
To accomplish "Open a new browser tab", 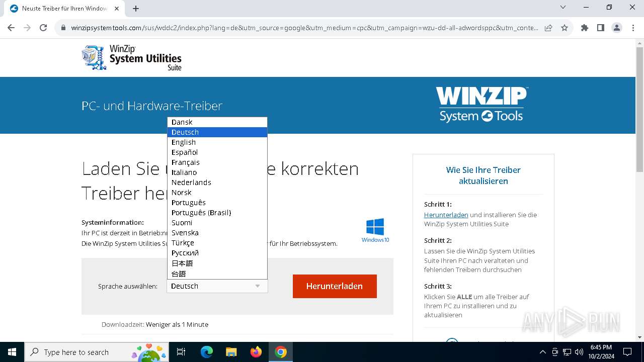I will tap(136, 9).
